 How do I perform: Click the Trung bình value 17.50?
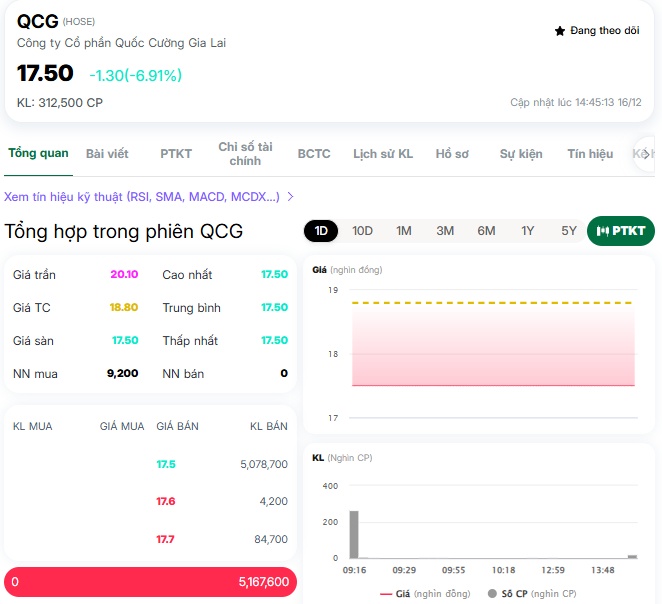click(274, 307)
